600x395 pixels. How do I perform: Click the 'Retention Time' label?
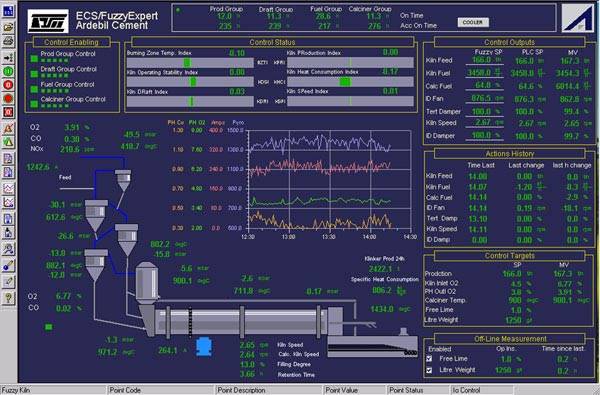coord(296,375)
